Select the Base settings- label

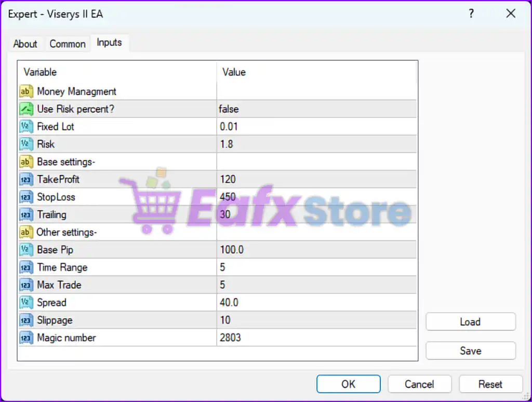click(x=66, y=162)
